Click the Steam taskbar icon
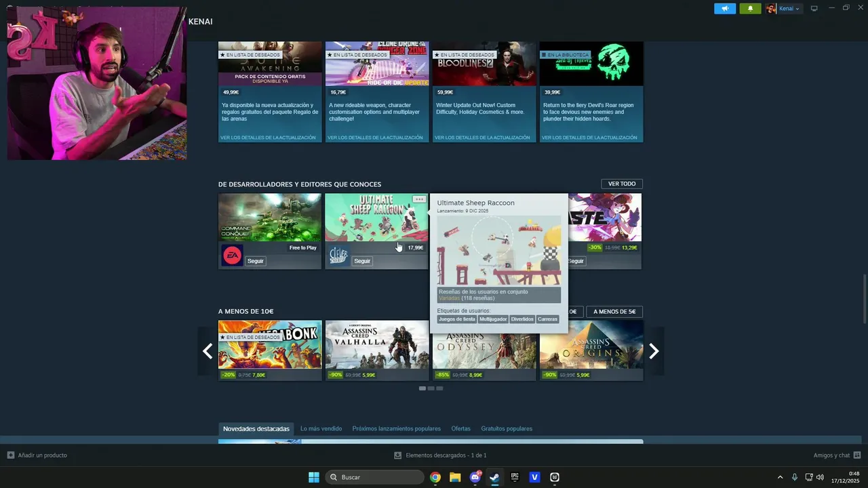Viewport: 868px width, 488px height. pyautogui.click(x=495, y=477)
